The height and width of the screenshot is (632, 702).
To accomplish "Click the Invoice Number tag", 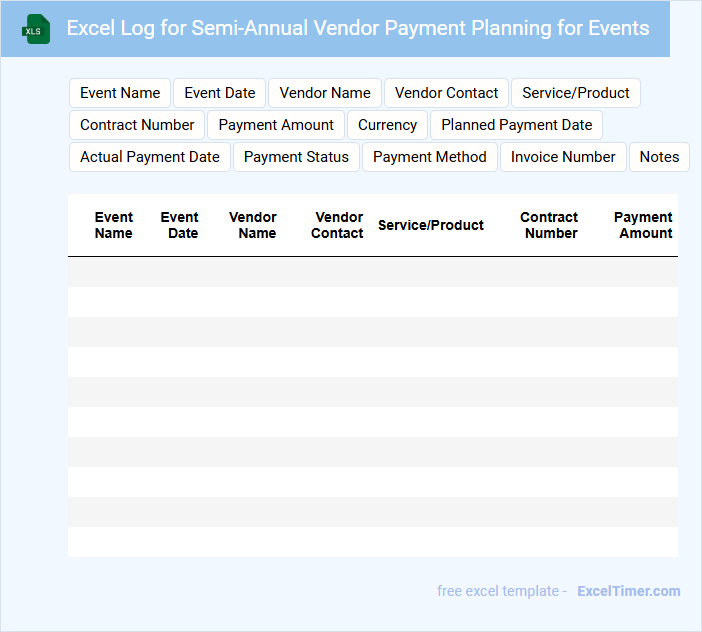I will pos(563,157).
